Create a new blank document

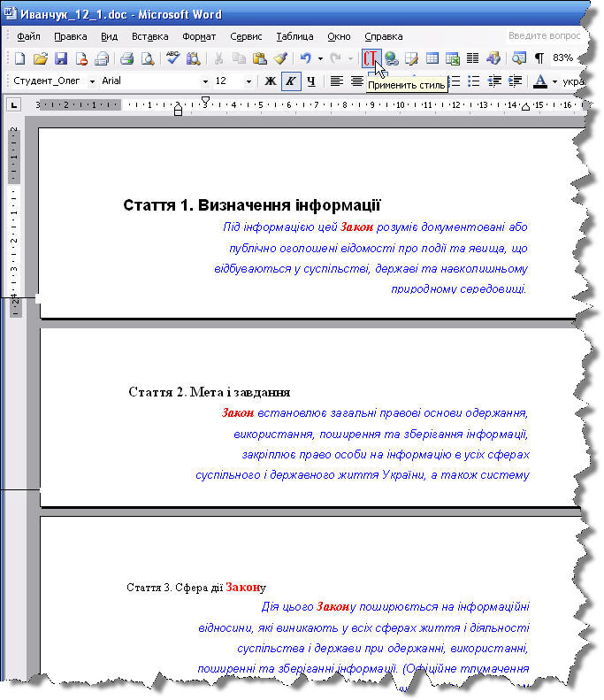coord(19,58)
